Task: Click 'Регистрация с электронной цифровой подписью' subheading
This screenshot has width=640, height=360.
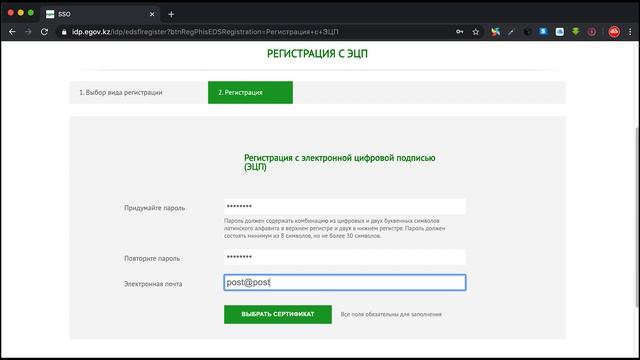Action: click(340, 162)
